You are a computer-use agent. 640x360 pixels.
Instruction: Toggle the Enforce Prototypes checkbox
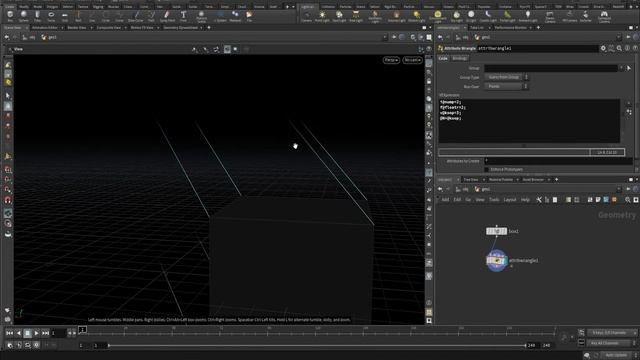point(486,169)
